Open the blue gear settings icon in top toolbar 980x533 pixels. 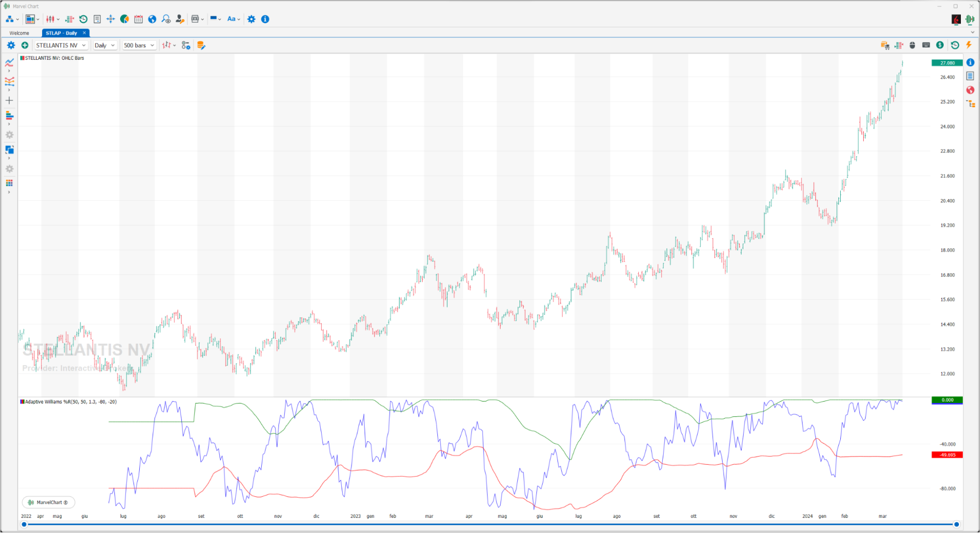[x=251, y=19]
